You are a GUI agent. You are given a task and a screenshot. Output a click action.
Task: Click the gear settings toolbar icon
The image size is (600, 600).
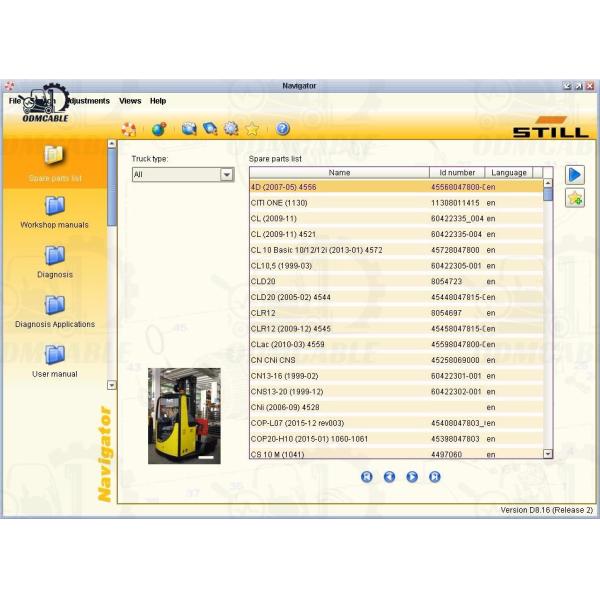point(231,129)
